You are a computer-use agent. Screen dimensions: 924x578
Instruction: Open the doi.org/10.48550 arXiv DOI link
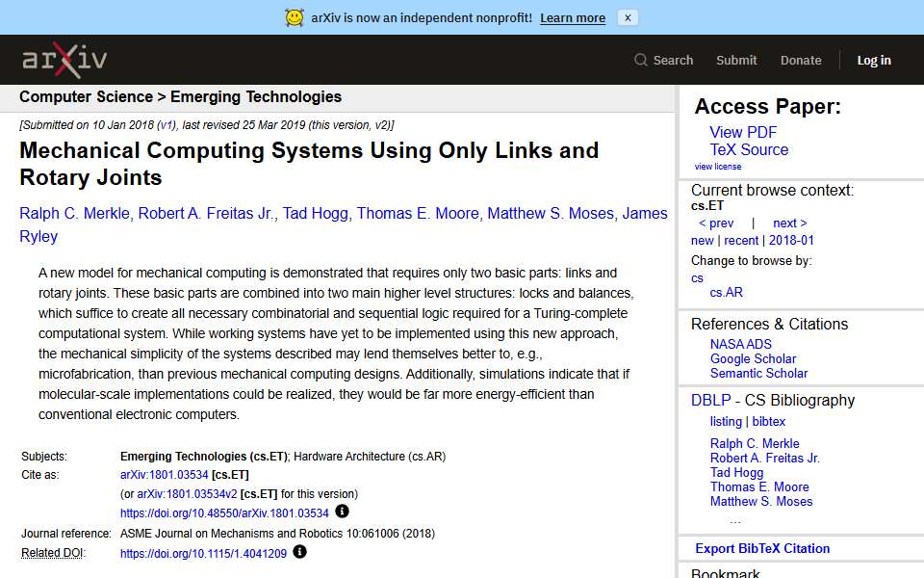pyautogui.click(x=224, y=513)
